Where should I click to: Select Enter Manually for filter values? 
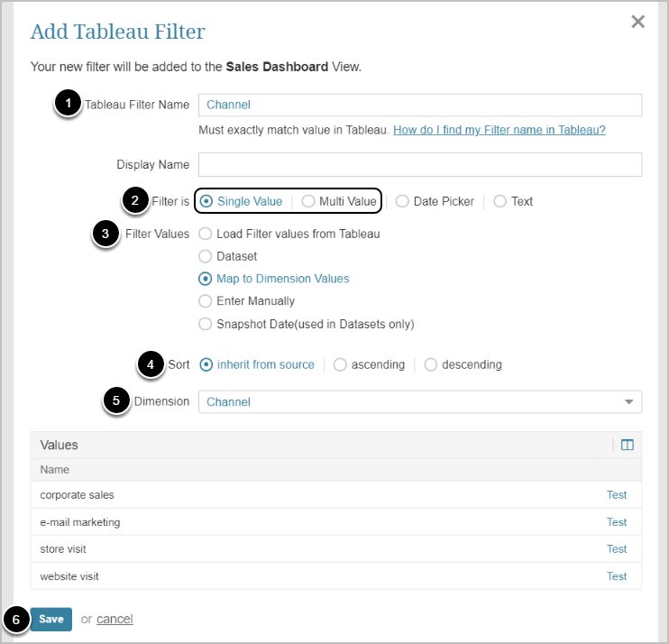(x=205, y=301)
